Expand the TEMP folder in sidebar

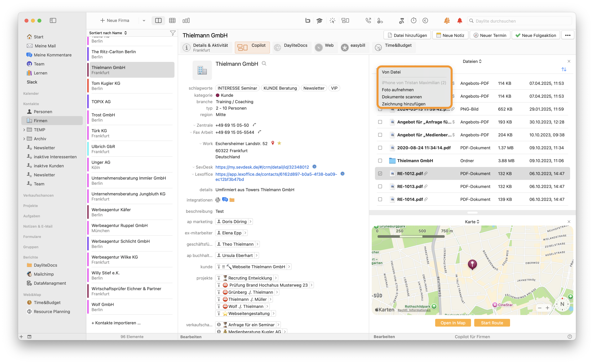coord(24,130)
